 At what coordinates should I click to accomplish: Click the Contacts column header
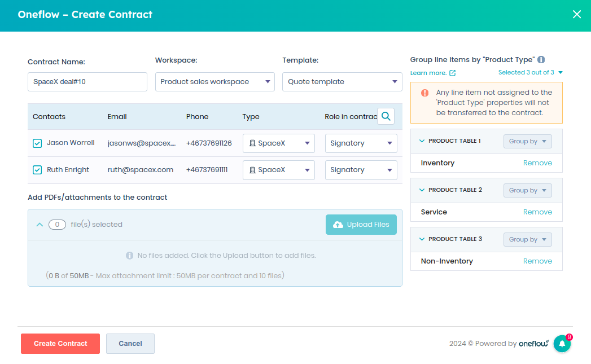pyautogui.click(x=49, y=117)
